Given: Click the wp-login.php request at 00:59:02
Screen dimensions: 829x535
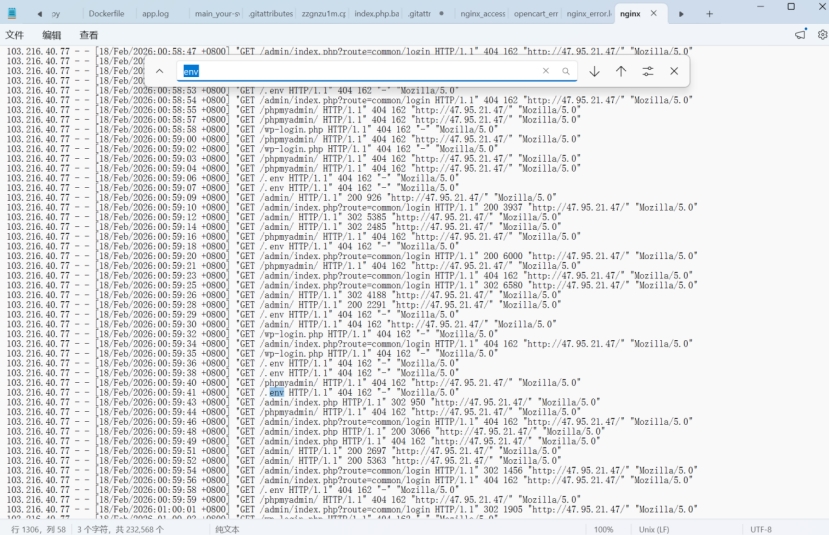Looking at the screenshot, I should (252, 149).
